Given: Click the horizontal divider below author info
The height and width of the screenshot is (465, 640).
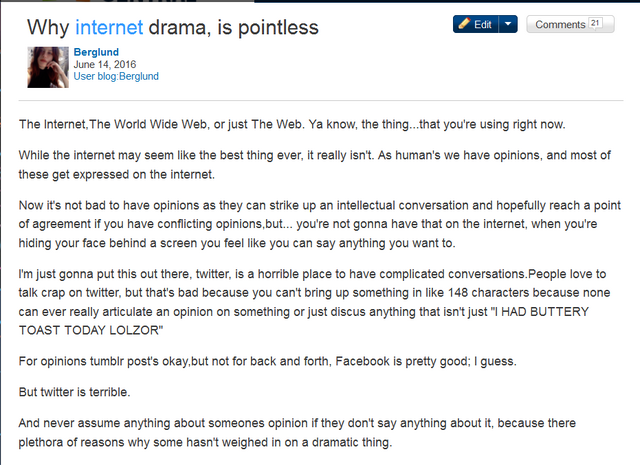Looking at the screenshot, I should pos(321,100).
